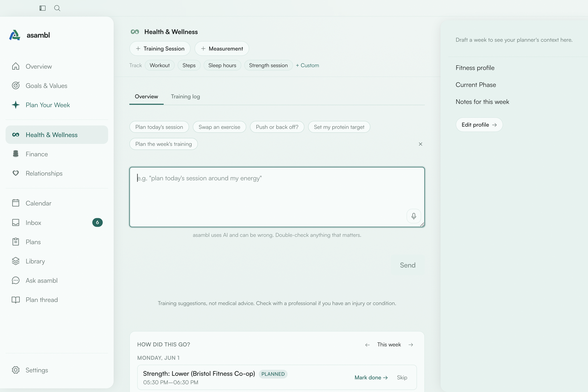The width and height of the screenshot is (588, 392).
Task: Skip the Strength: Lower session
Action: pos(402,378)
